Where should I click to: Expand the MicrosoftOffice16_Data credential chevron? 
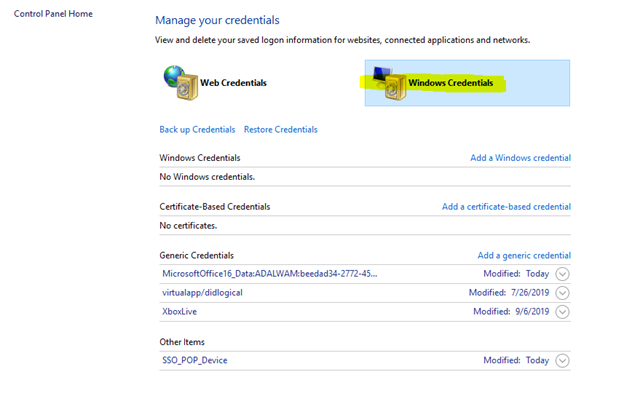(x=562, y=274)
